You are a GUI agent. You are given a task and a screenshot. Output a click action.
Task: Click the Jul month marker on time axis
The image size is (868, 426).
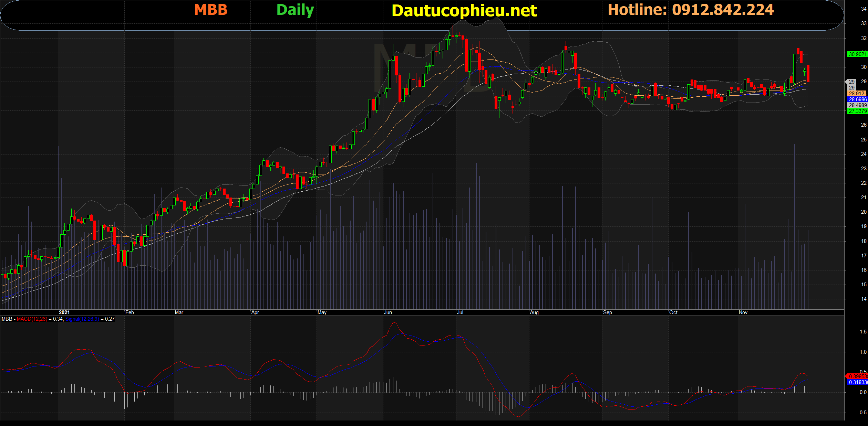(460, 312)
